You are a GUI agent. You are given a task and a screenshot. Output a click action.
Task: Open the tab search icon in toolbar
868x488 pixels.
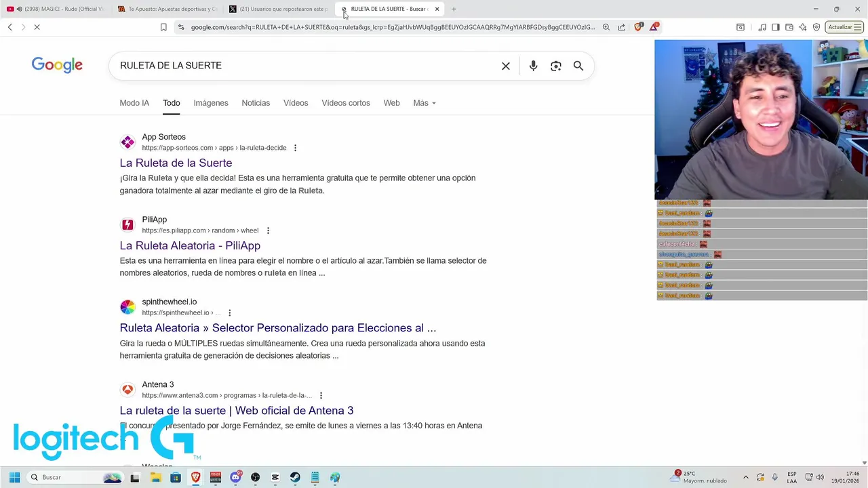pos(741,27)
